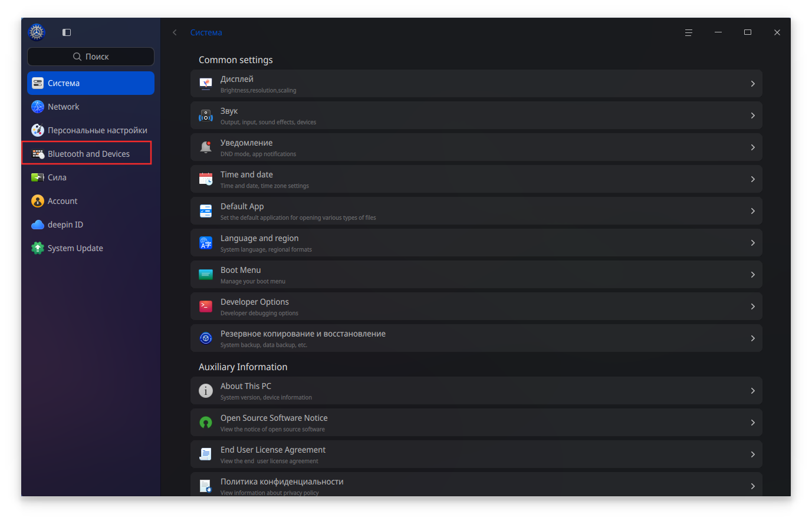The width and height of the screenshot is (812, 521).
Task: Maximize the settings window
Action: tap(748, 32)
